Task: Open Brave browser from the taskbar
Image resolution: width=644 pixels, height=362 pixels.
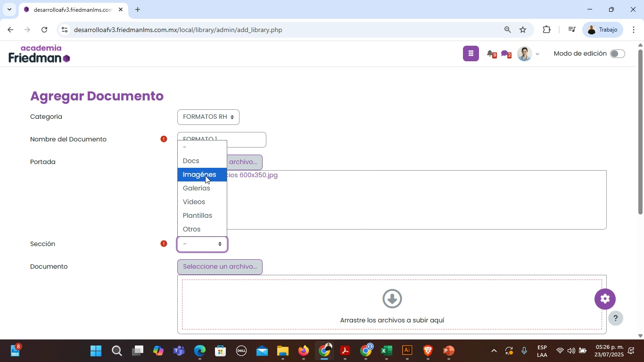Action: point(428,351)
